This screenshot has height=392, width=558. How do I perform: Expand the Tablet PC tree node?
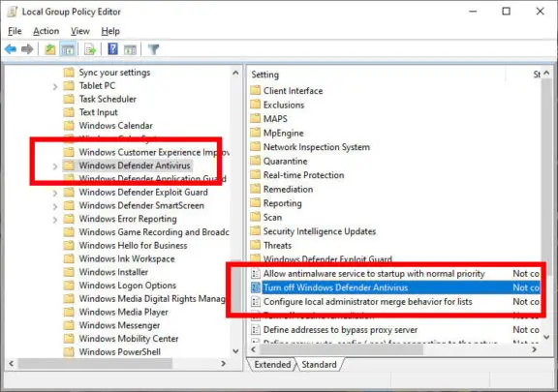55,86
